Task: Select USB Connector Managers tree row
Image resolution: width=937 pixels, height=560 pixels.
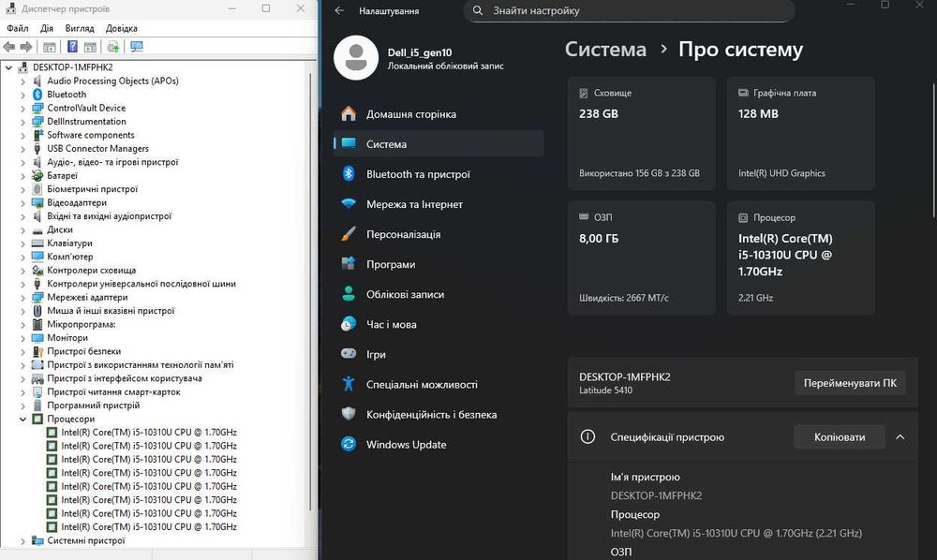Action: coord(97,149)
